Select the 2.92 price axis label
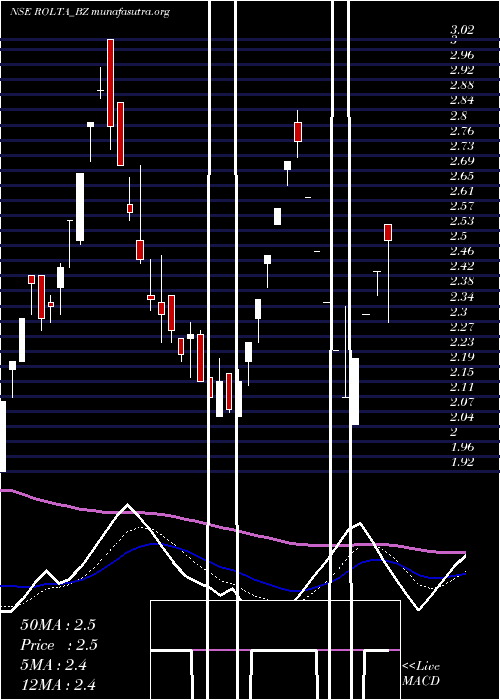The image size is (500, 700). (x=462, y=70)
